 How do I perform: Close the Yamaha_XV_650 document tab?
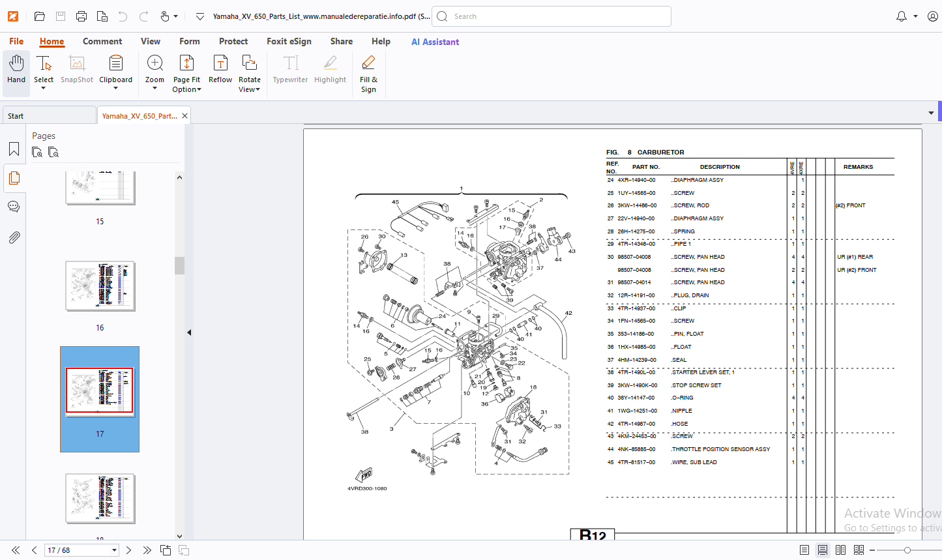tap(185, 115)
